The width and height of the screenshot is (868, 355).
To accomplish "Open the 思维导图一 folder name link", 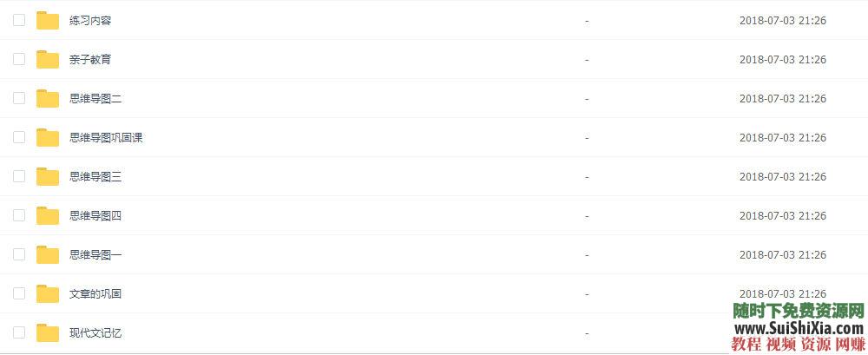I will [x=95, y=255].
